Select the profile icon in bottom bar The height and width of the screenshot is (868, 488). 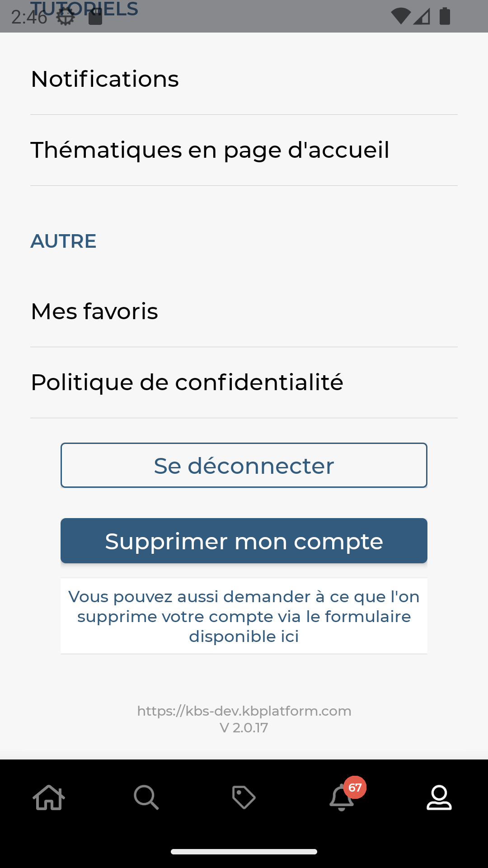point(439,797)
